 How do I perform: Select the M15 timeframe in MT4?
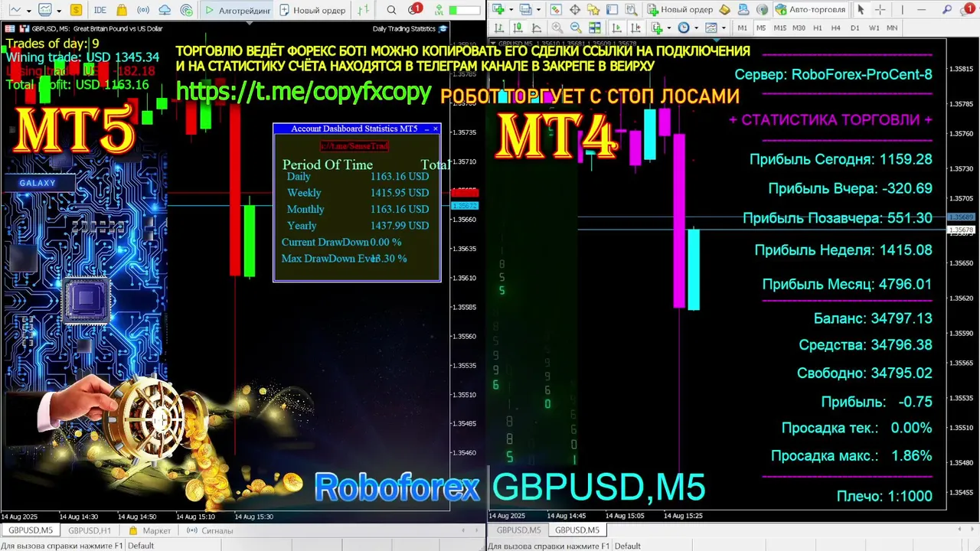[x=780, y=28]
